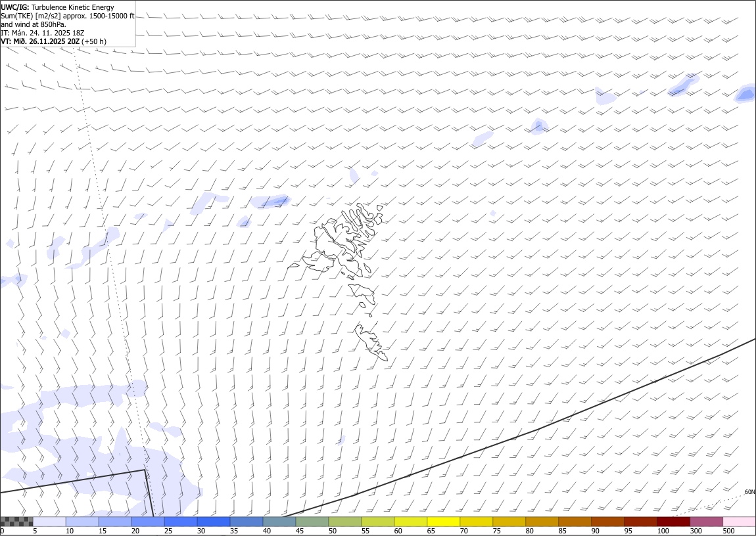Click the 'UWC/IG: Turbulence Kinetic Energy' title
This screenshot has height=536, width=756.
pos(57,7)
